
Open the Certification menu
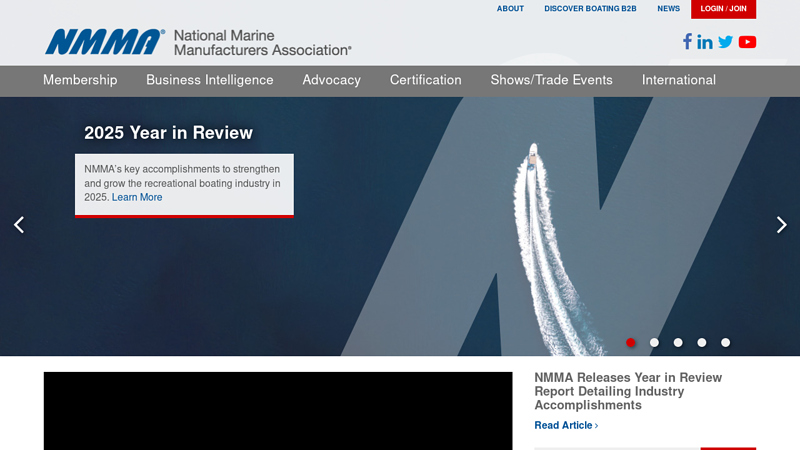point(426,80)
